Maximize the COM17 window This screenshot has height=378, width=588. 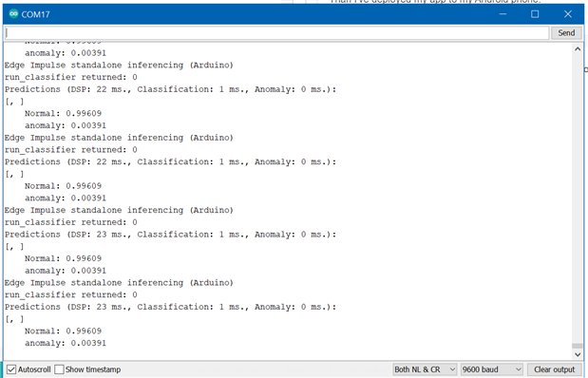pos(535,14)
